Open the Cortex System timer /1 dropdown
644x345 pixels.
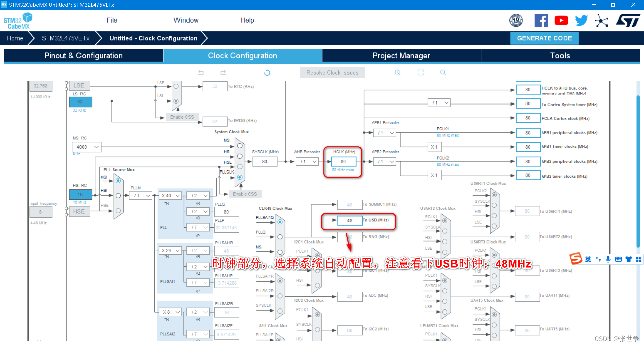439,103
